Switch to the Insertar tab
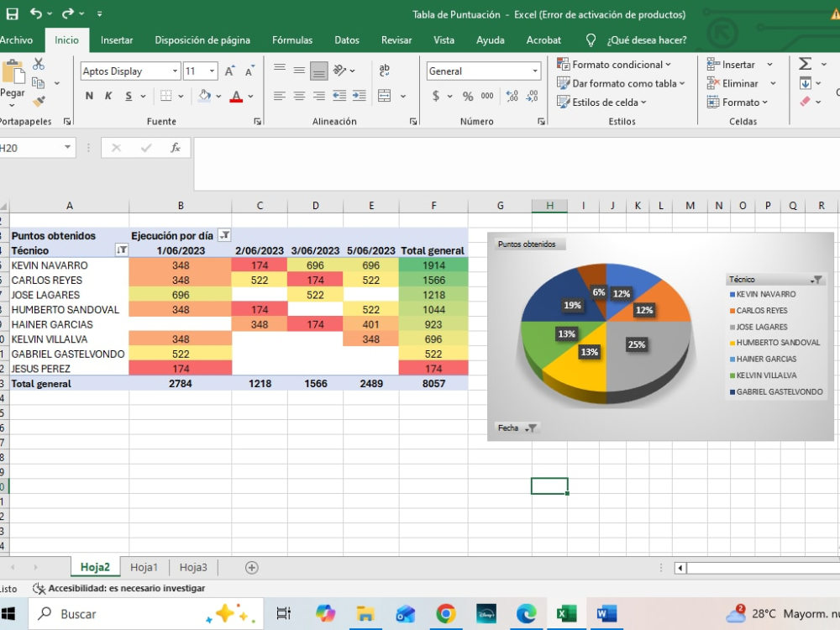Image resolution: width=840 pixels, height=630 pixels. [117, 40]
